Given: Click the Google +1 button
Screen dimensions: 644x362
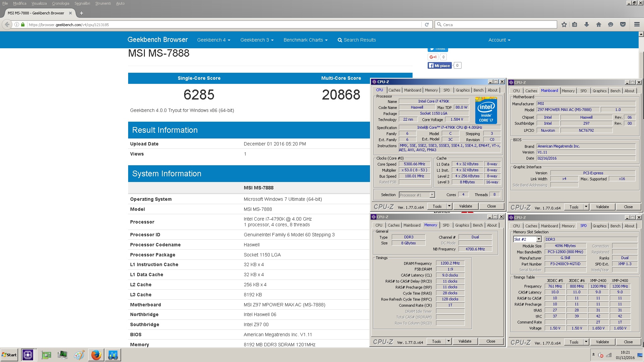Looking at the screenshot, I should pyautogui.click(x=433, y=57).
